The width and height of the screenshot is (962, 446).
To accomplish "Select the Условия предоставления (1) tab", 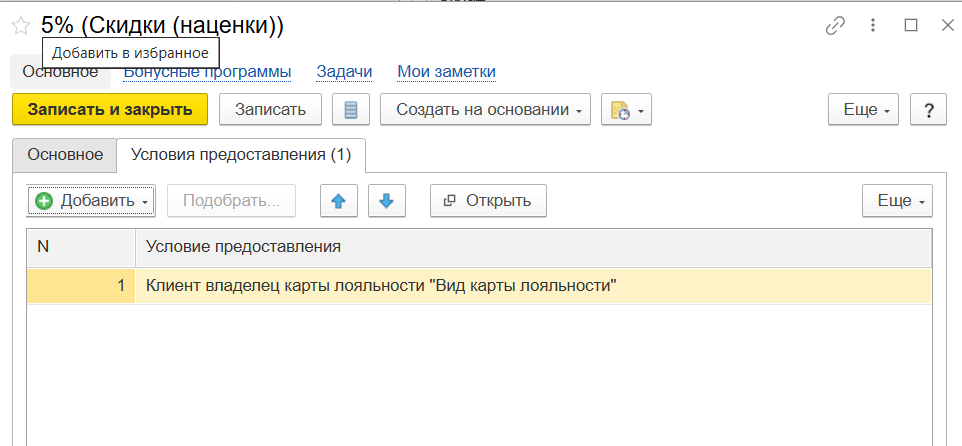I will [x=241, y=155].
